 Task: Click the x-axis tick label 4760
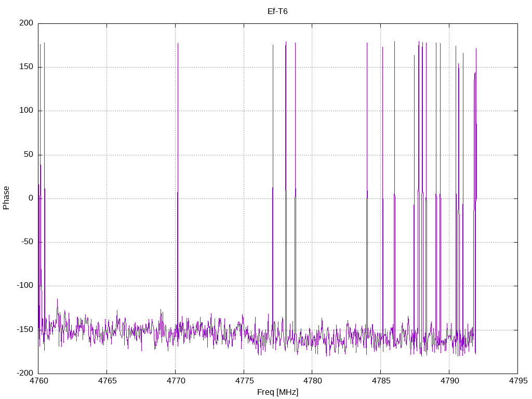38,381
